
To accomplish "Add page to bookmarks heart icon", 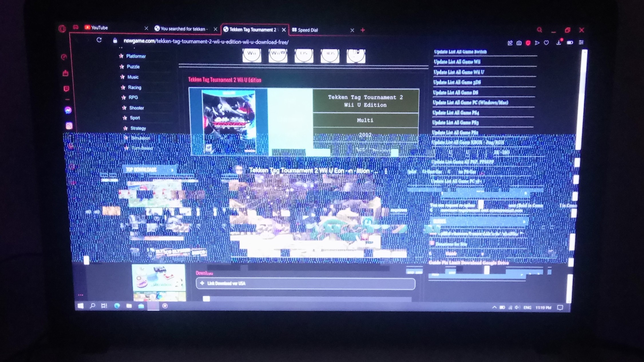I will (546, 43).
